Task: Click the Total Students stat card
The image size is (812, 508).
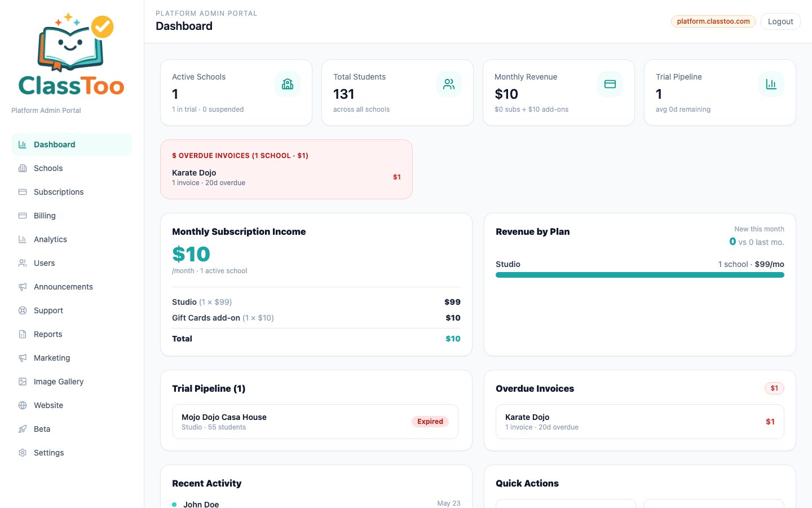Action: [x=398, y=93]
